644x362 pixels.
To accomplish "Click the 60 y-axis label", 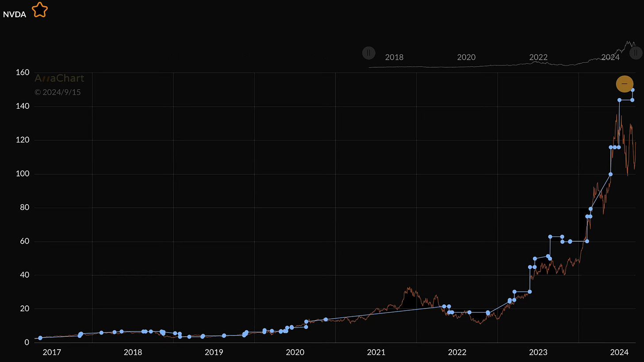I will click(25, 241).
